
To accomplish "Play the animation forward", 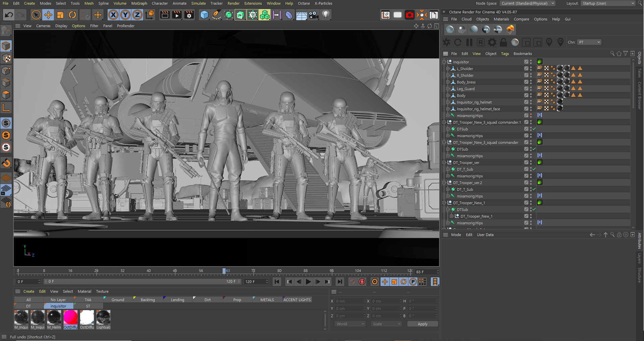I will (x=308, y=282).
